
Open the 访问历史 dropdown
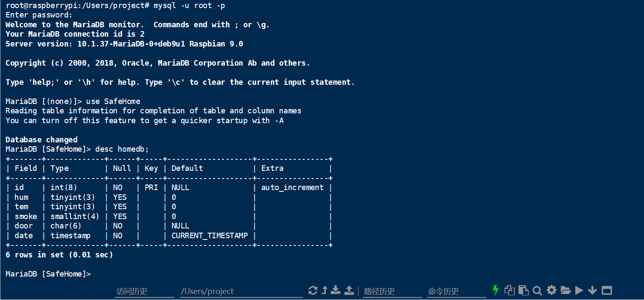click(145, 291)
